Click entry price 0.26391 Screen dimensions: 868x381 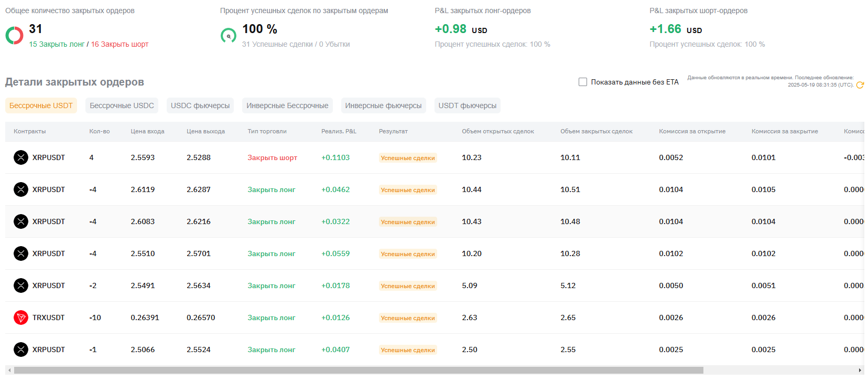coord(145,317)
